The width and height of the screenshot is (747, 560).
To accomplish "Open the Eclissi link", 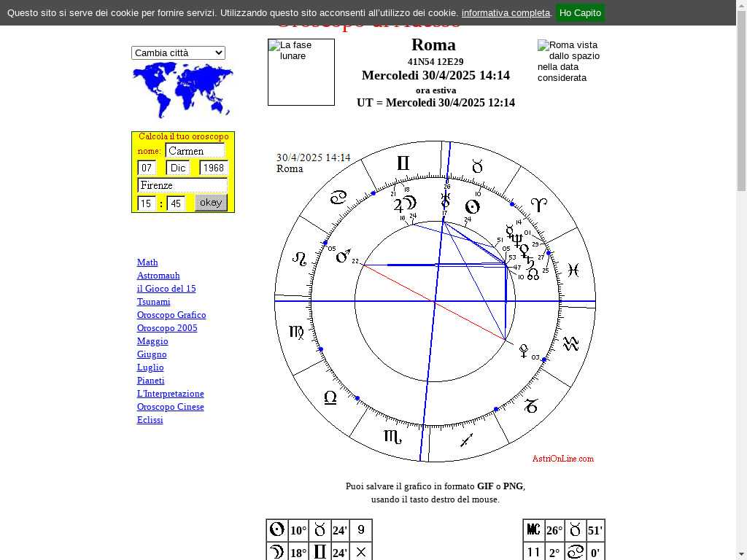I will click(x=150, y=420).
